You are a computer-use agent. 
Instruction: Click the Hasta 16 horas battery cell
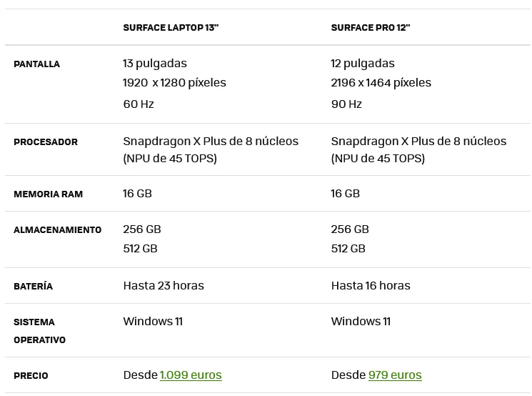(x=371, y=286)
